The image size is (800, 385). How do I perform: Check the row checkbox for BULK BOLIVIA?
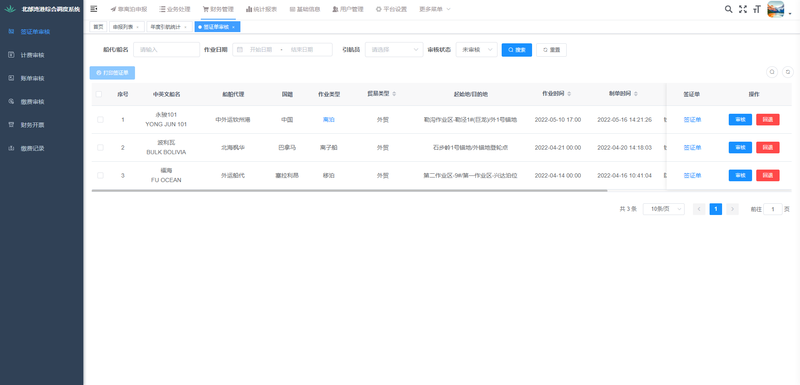100,147
